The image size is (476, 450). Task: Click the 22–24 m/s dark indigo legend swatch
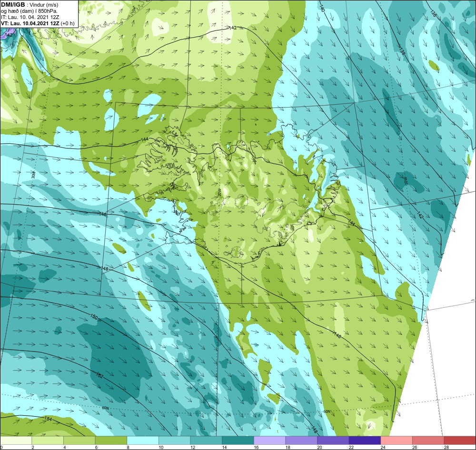pyautogui.click(x=365, y=440)
